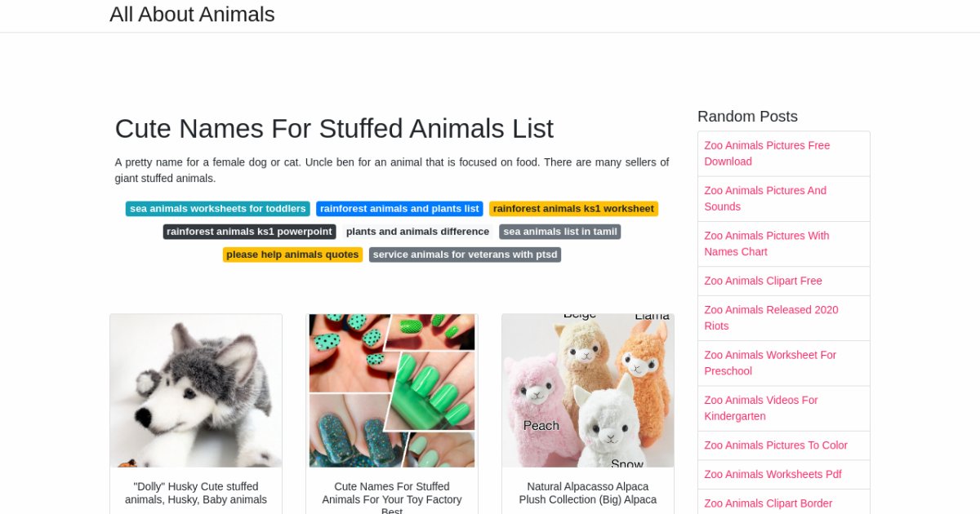Click the Alpacasso Alpaca plush collection image
The height and width of the screenshot is (514, 980).
point(587,390)
